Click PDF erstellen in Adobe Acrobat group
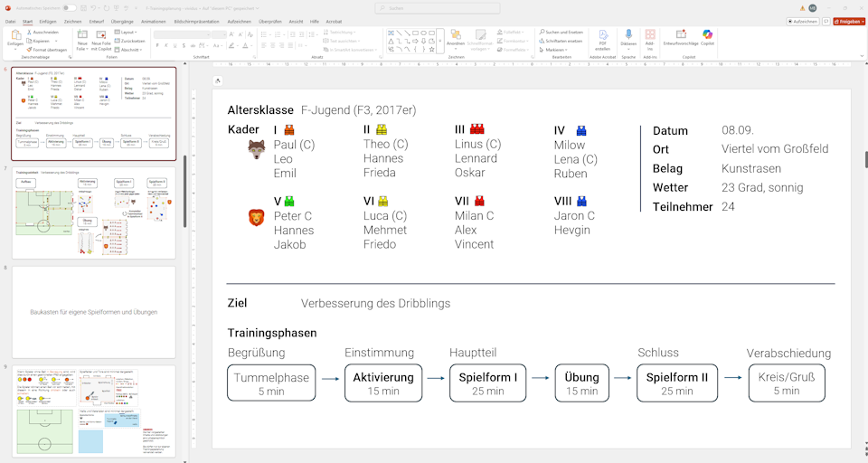 pos(602,39)
